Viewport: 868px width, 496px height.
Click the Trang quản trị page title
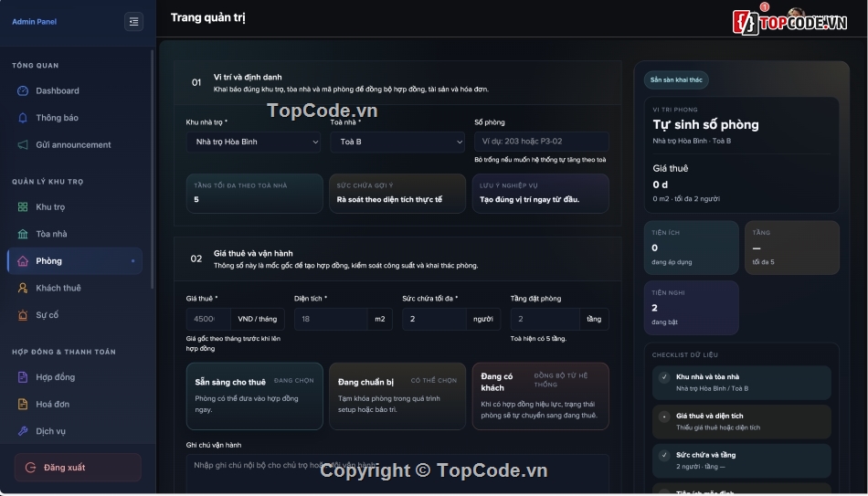click(x=208, y=17)
